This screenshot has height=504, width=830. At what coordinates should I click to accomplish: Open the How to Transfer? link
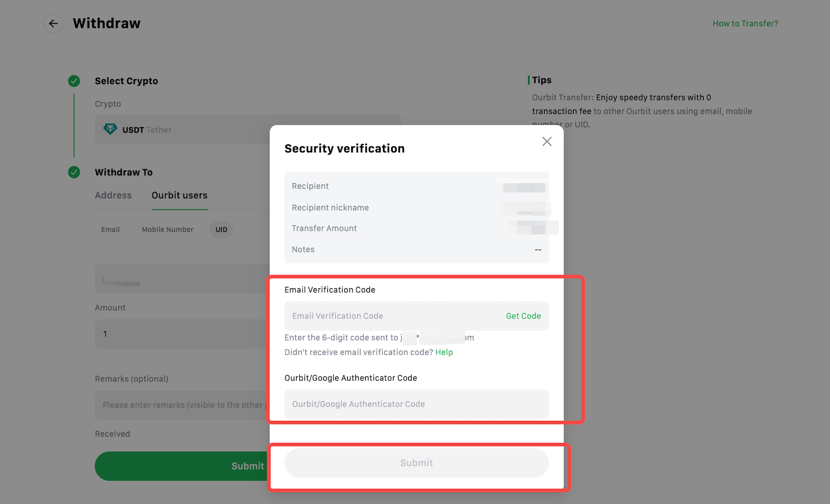click(x=745, y=23)
